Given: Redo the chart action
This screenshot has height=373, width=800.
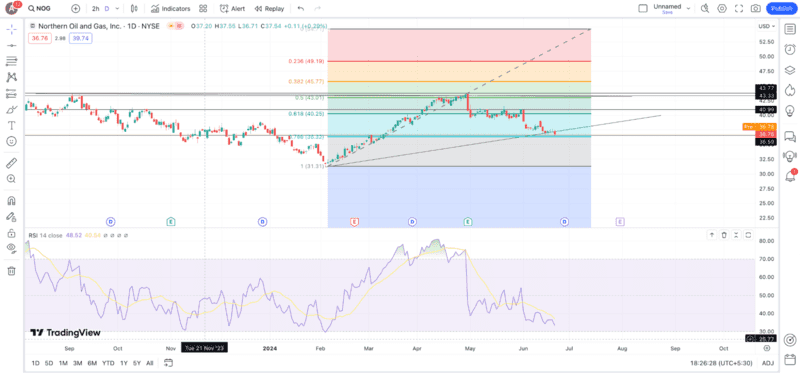Looking at the screenshot, I should [317, 9].
